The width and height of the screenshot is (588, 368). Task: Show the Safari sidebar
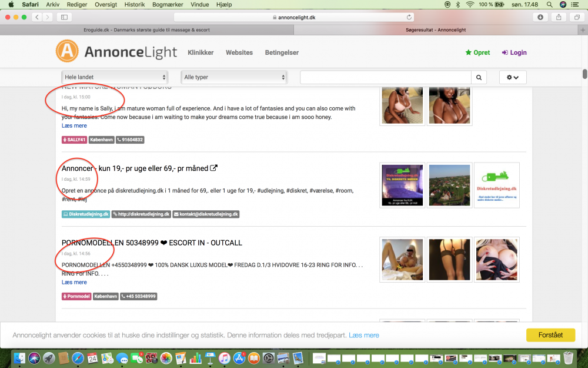(x=64, y=17)
